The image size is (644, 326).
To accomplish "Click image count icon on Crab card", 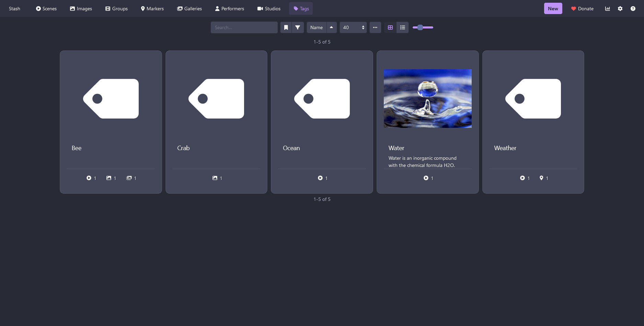I will point(215,178).
